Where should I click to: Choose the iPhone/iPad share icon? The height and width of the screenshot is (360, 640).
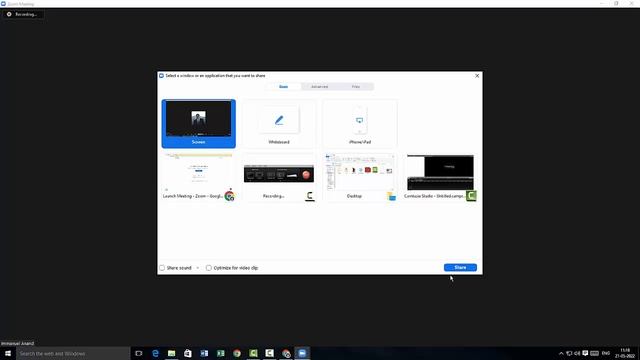pyautogui.click(x=359, y=120)
